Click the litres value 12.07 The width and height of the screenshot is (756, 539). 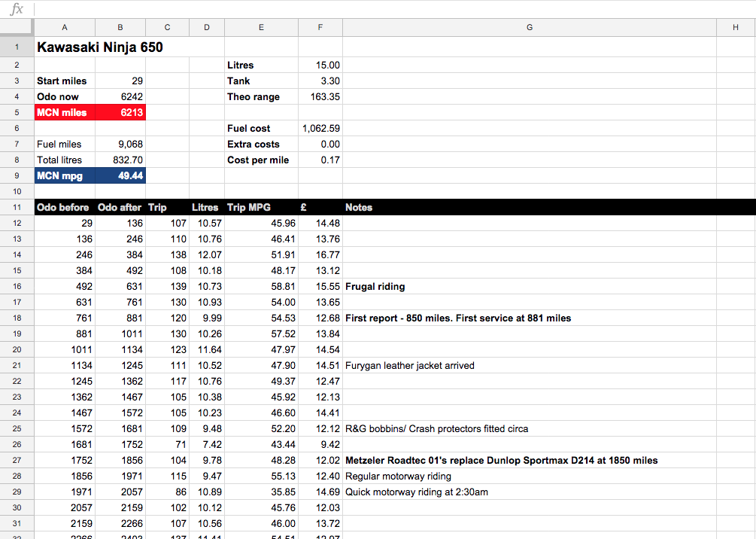click(x=207, y=254)
